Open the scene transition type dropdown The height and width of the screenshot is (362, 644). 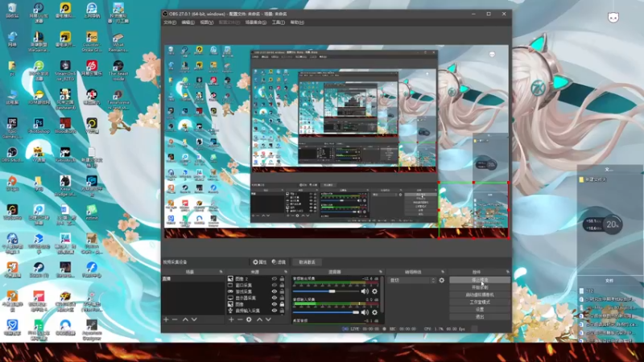412,280
